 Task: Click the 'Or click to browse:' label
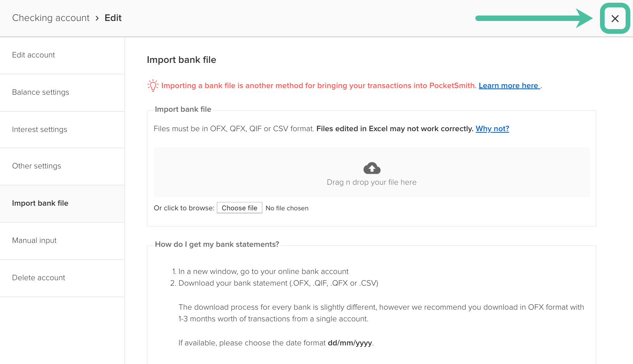pyautogui.click(x=184, y=208)
